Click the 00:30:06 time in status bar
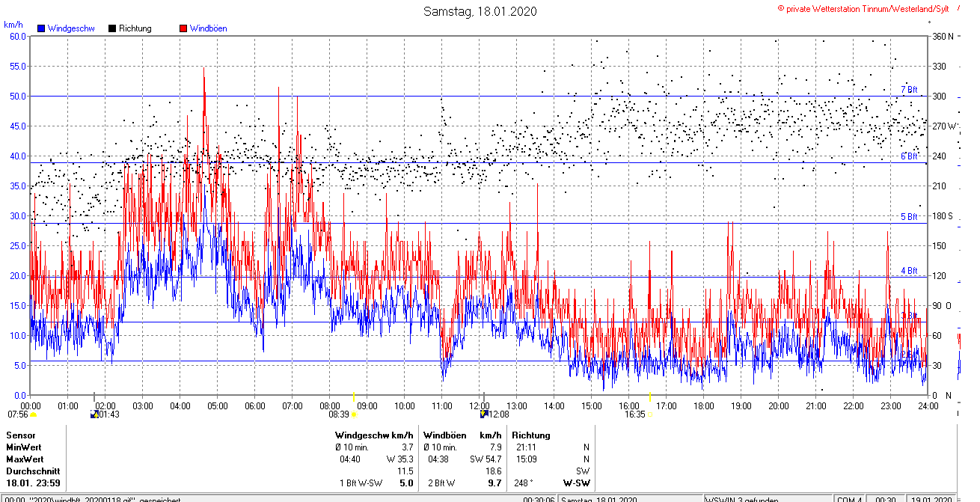The width and height of the screenshot is (980, 502). tap(539, 499)
